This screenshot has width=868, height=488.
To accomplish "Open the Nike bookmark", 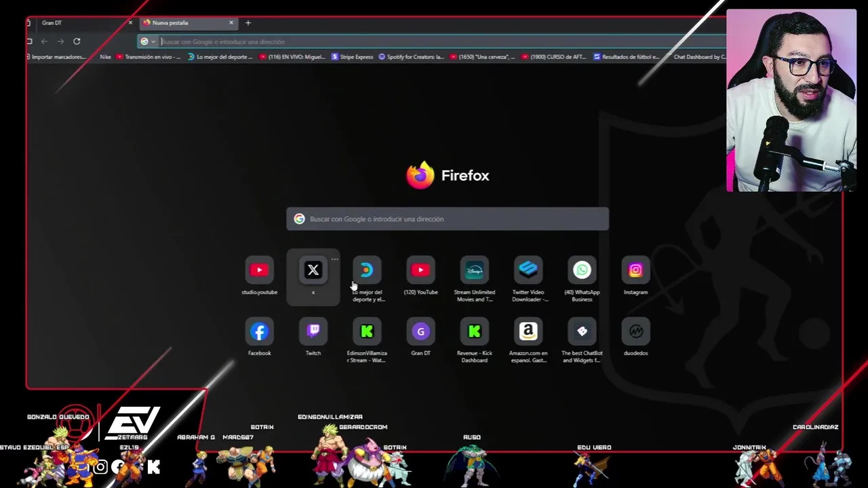I will pos(105,57).
